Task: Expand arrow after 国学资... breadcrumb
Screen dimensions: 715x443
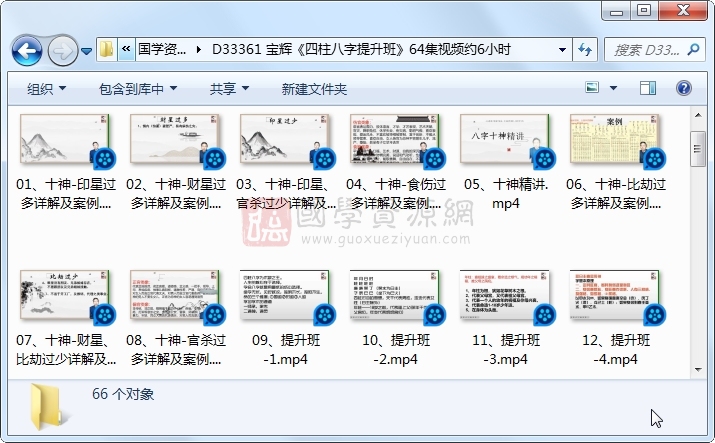Action: click(x=198, y=49)
